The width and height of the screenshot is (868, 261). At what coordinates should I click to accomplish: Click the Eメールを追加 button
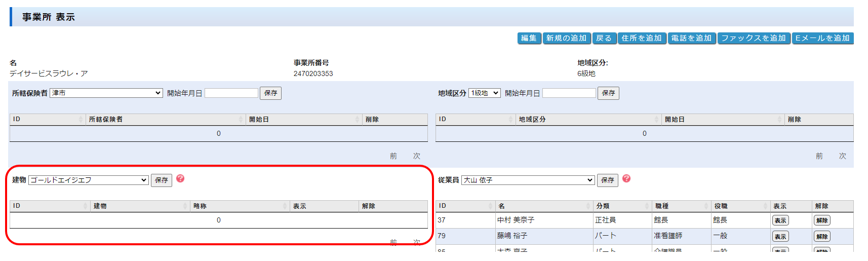[x=822, y=39]
